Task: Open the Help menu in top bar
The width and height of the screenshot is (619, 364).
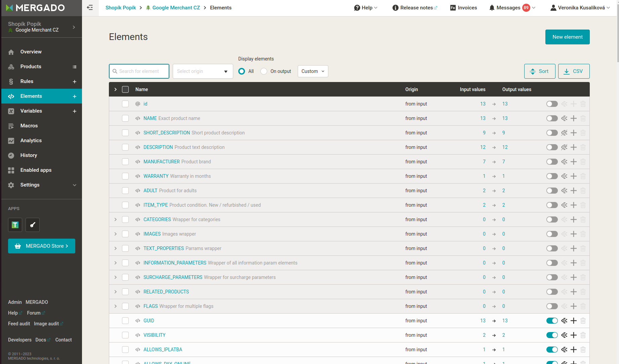Action: 366,8
